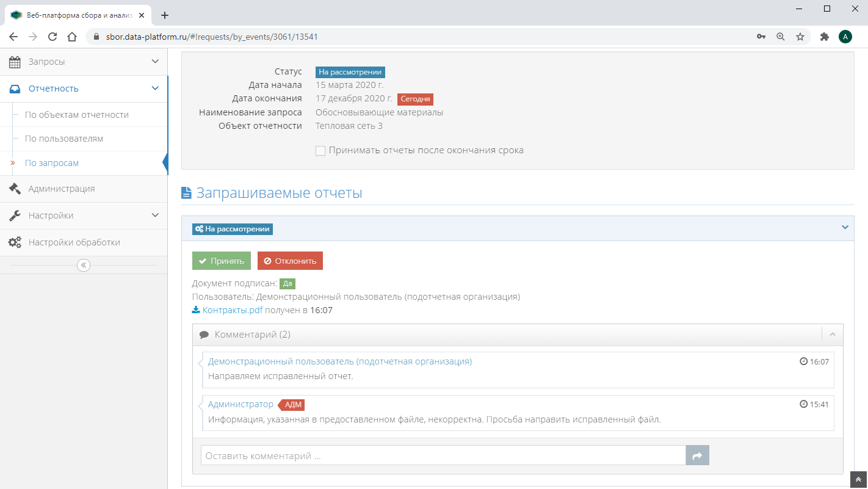Click the gavel icon beside Администрация

(x=15, y=189)
